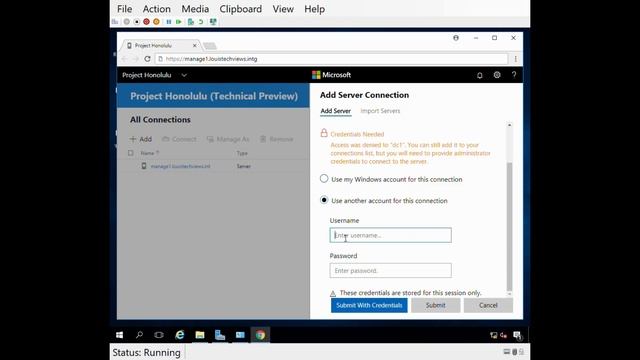
Task: Click the Add connection button
Action: click(141, 139)
